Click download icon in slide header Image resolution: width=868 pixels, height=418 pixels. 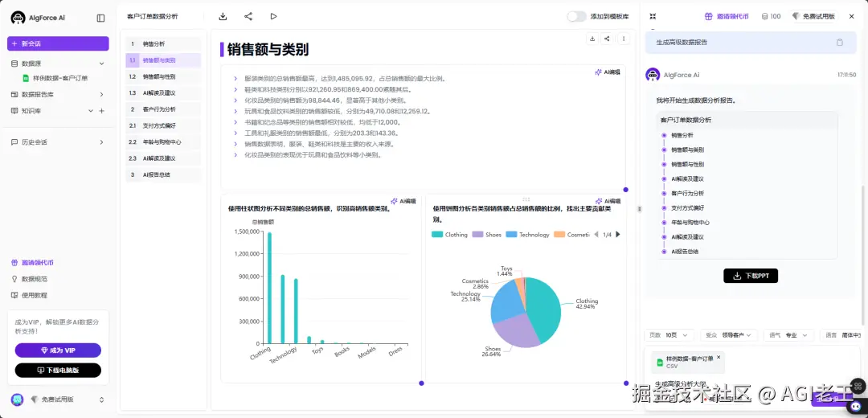pyautogui.click(x=592, y=39)
